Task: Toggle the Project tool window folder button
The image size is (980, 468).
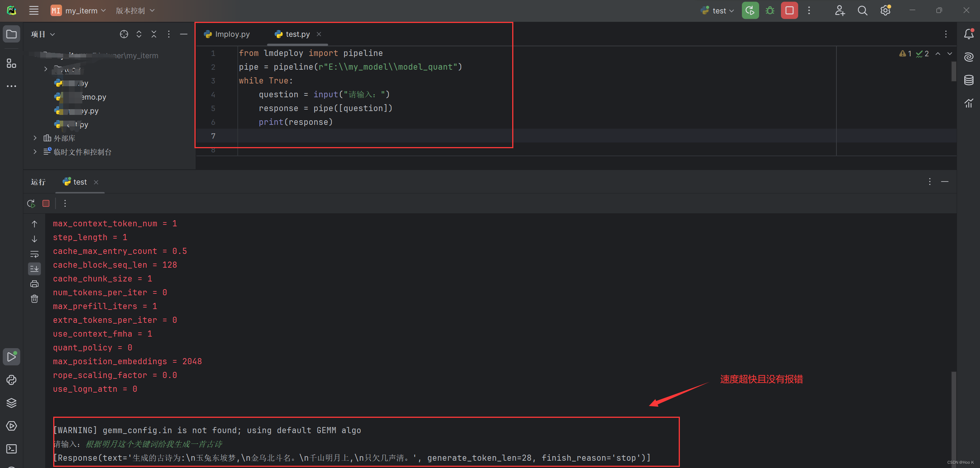Action: [11, 34]
